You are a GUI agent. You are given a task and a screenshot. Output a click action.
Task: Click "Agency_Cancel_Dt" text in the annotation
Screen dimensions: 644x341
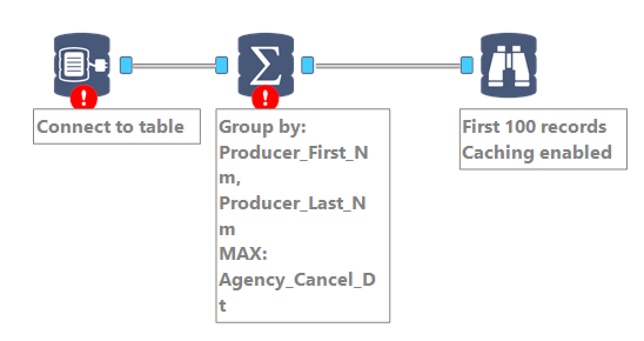[297, 279]
